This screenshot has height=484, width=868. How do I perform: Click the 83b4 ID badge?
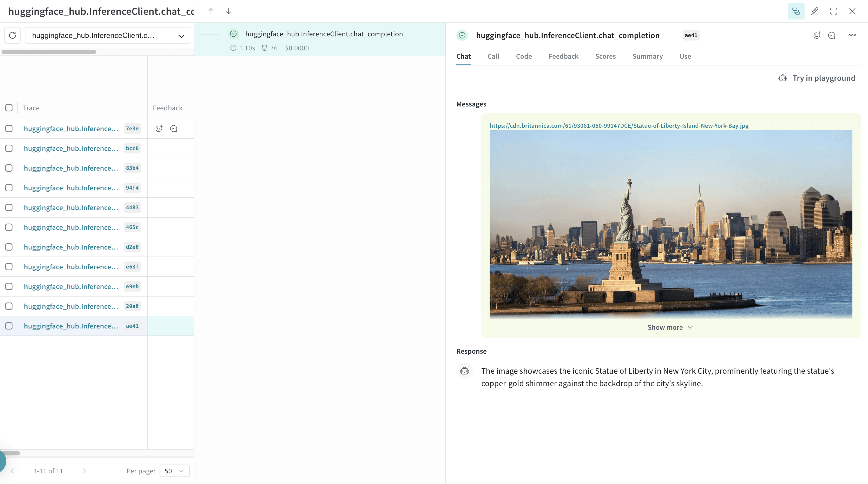132,168
